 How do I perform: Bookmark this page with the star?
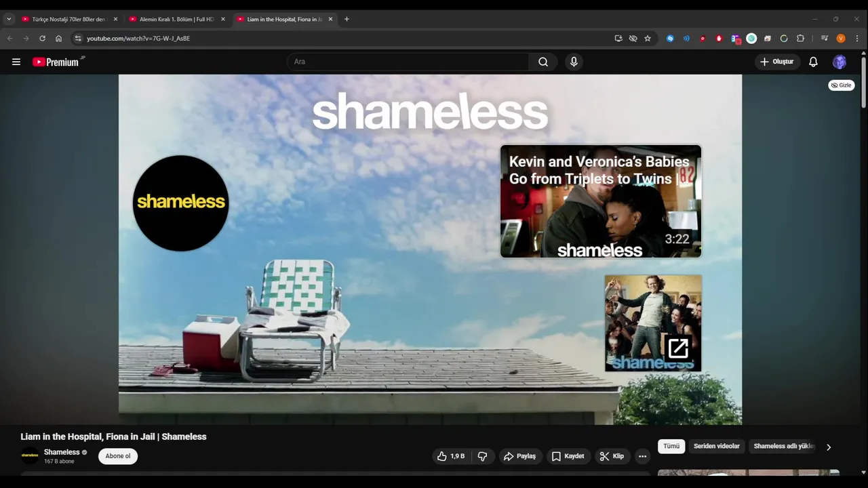(x=648, y=39)
